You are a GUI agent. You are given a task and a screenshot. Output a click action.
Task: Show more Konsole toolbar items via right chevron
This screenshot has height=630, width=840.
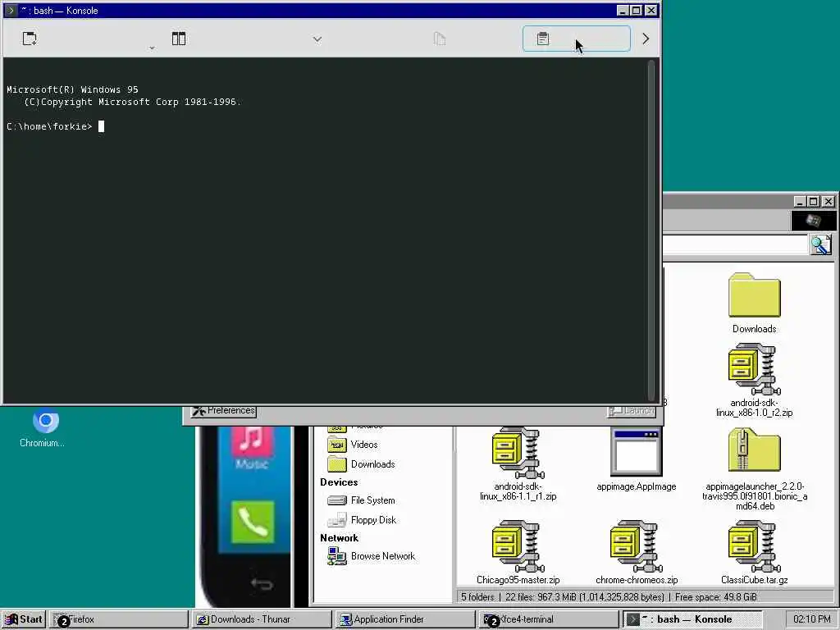click(646, 39)
